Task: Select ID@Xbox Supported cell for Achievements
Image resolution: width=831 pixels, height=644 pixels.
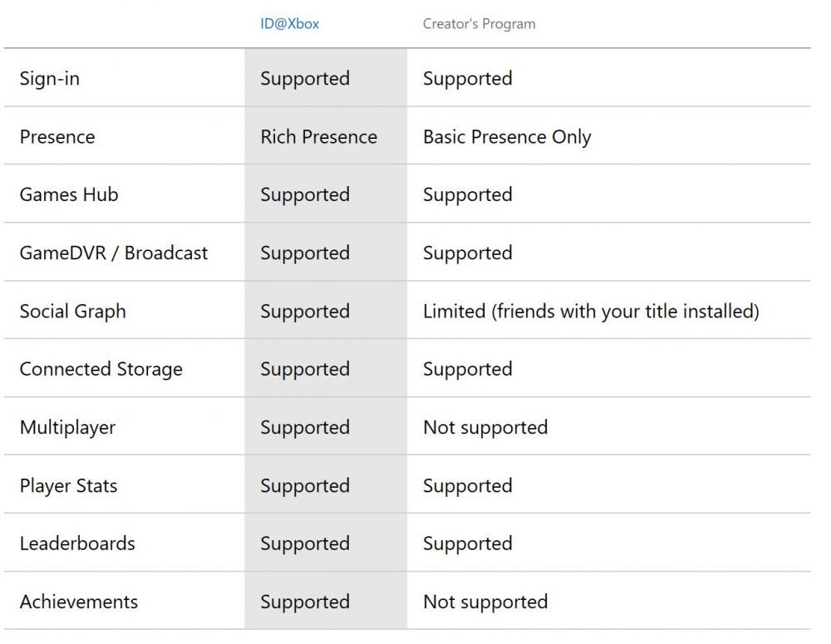Action: pos(305,602)
